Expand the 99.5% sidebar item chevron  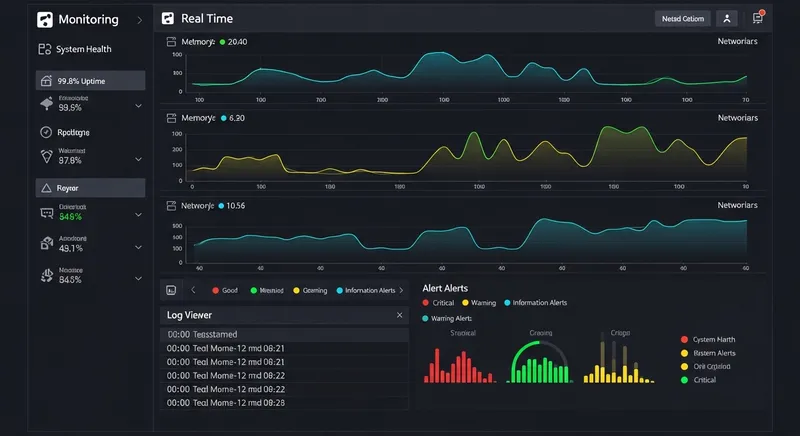click(x=138, y=106)
